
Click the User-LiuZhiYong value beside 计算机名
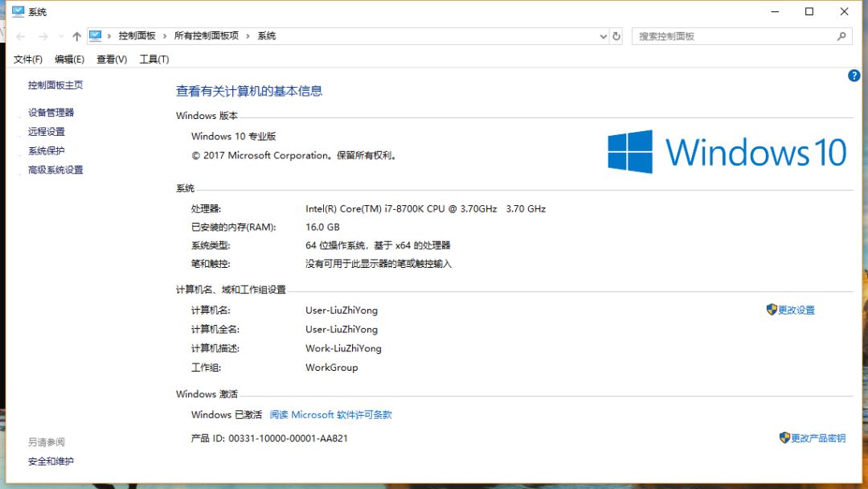(x=342, y=310)
